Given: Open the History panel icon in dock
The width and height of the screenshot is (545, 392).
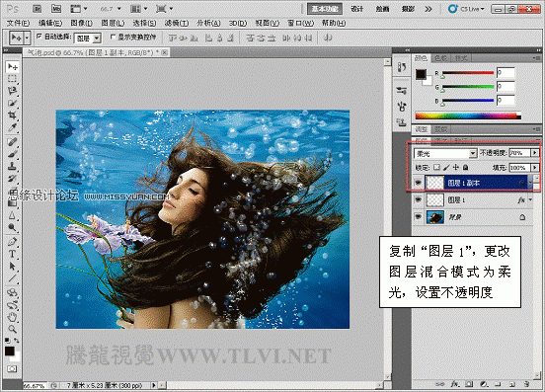Looking at the screenshot, I should [x=402, y=67].
